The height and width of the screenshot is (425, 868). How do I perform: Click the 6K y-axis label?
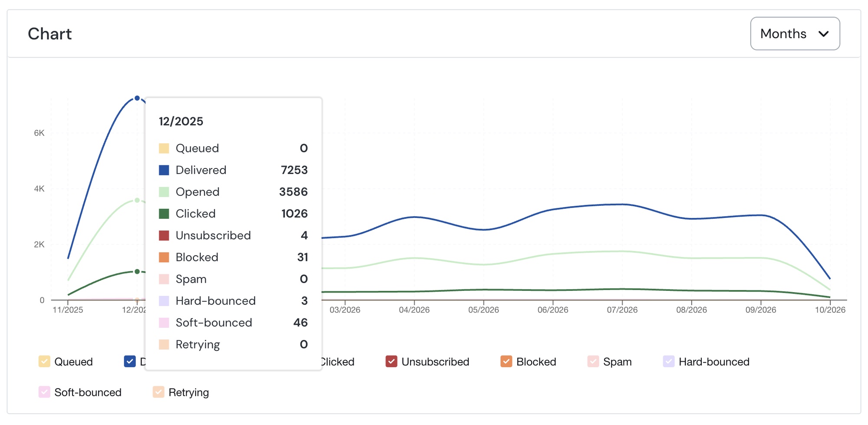point(39,133)
